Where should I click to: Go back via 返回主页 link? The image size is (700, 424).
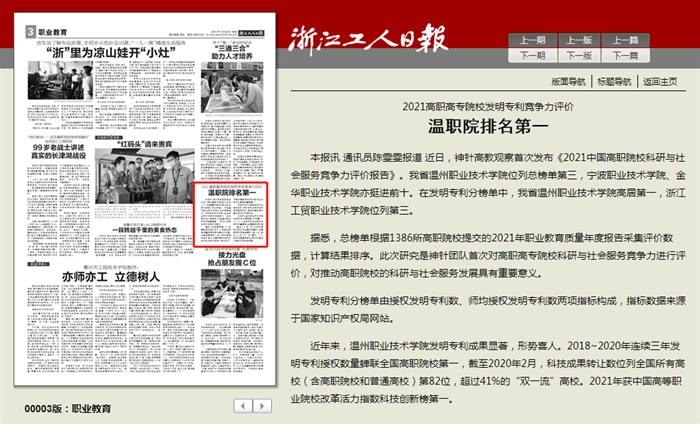660,82
